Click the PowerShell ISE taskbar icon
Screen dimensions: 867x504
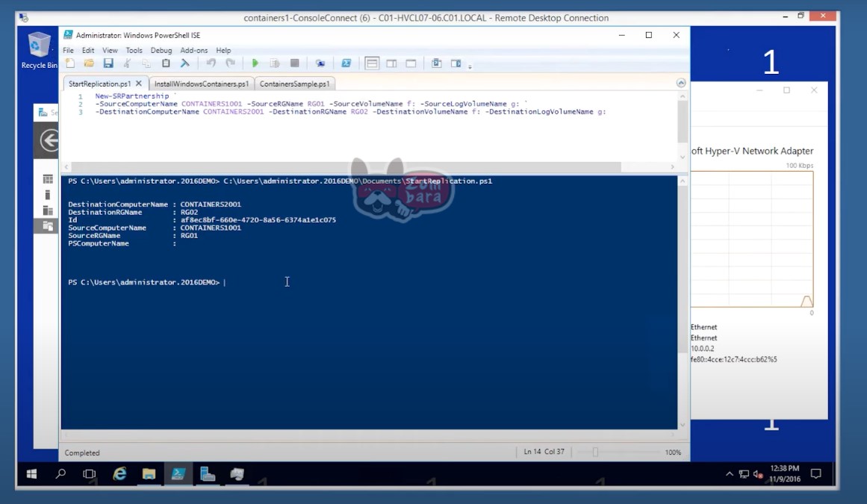[x=178, y=474]
